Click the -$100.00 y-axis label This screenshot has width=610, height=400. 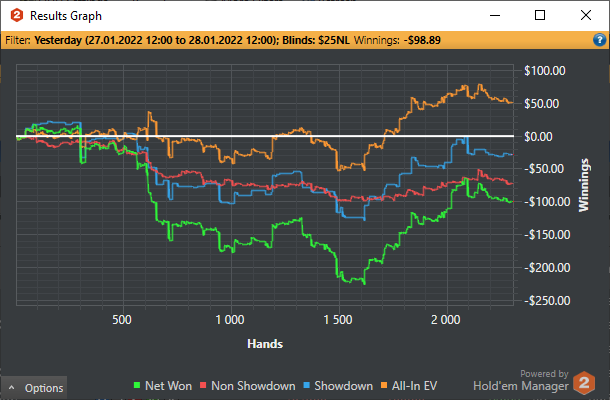(547, 202)
